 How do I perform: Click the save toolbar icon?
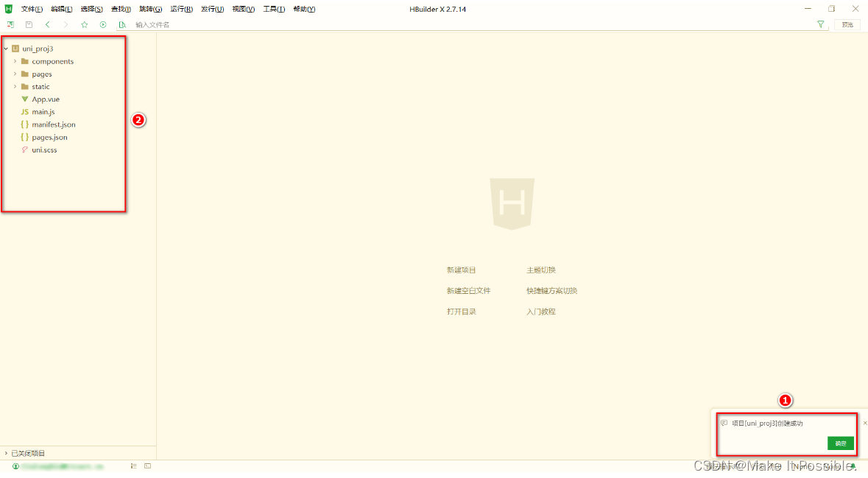click(29, 24)
